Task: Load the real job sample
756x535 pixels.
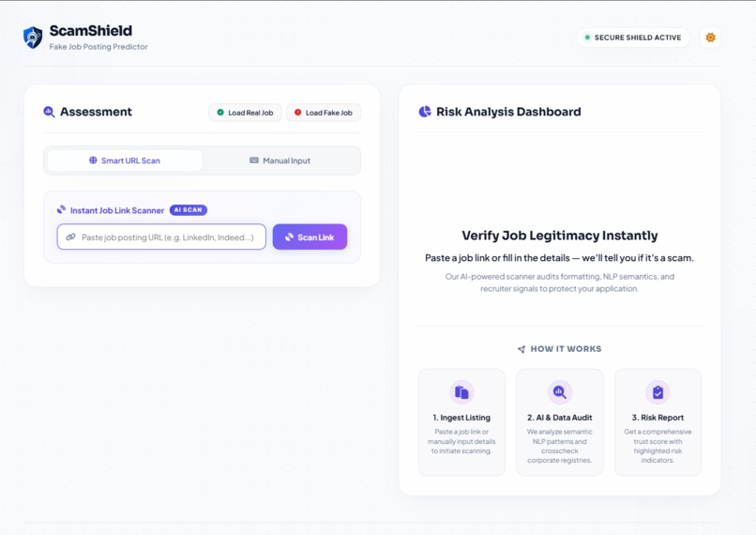Action: coord(245,113)
